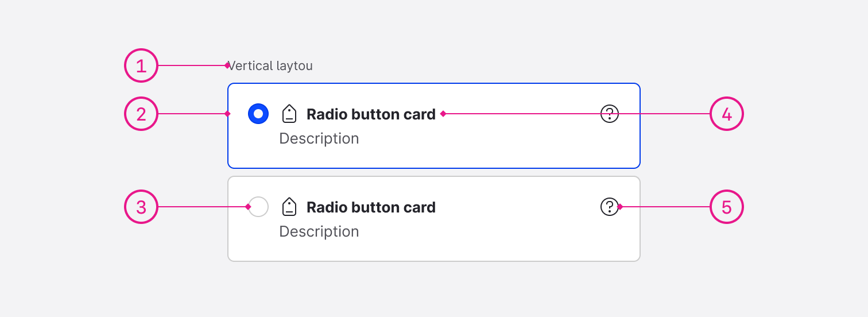Click annotation marker number 2

coord(141,114)
